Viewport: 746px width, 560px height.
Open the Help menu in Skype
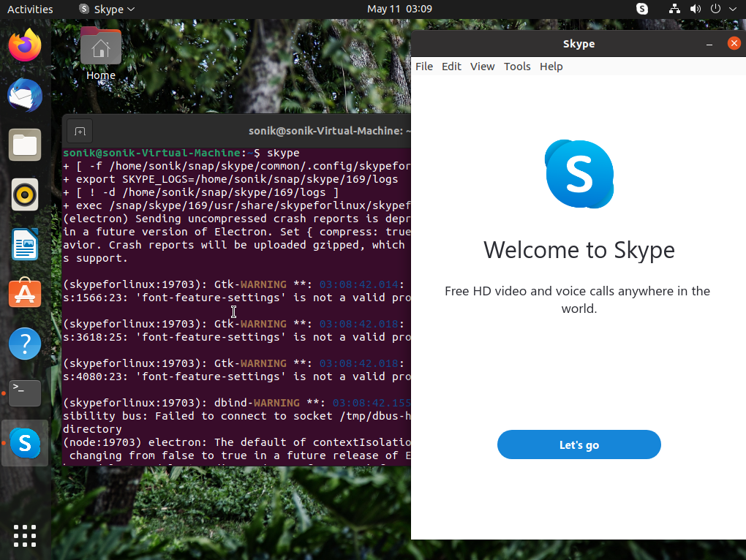click(551, 67)
